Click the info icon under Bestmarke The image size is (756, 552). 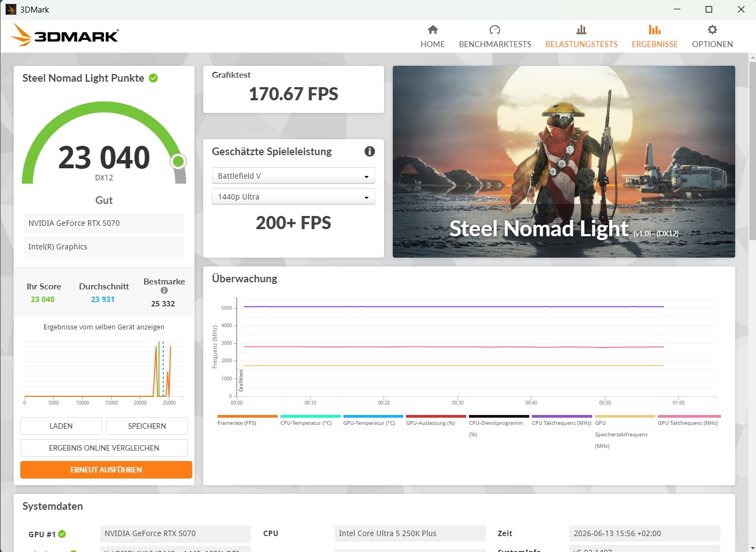[x=164, y=291]
